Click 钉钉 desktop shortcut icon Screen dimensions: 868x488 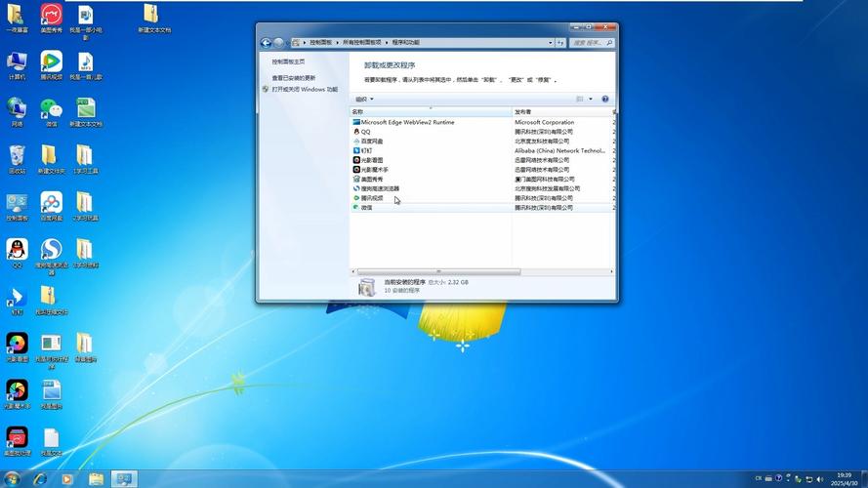tap(17, 301)
